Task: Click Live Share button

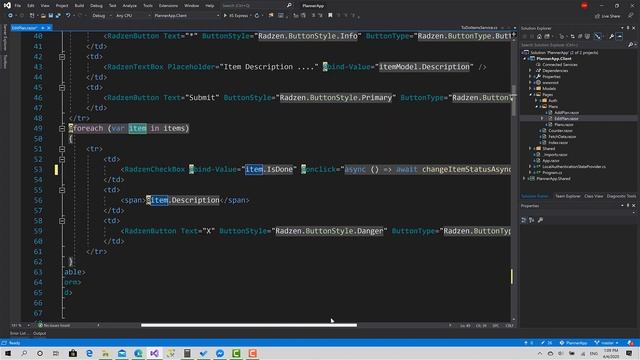Action: 607,16
